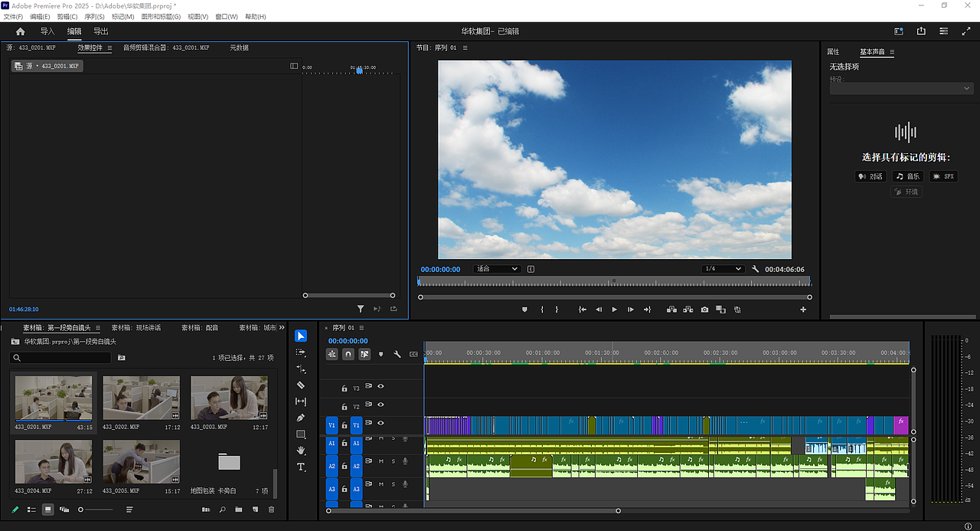Toggle Linked Selection in timeline
The image size is (980, 531).
coord(364,354)
